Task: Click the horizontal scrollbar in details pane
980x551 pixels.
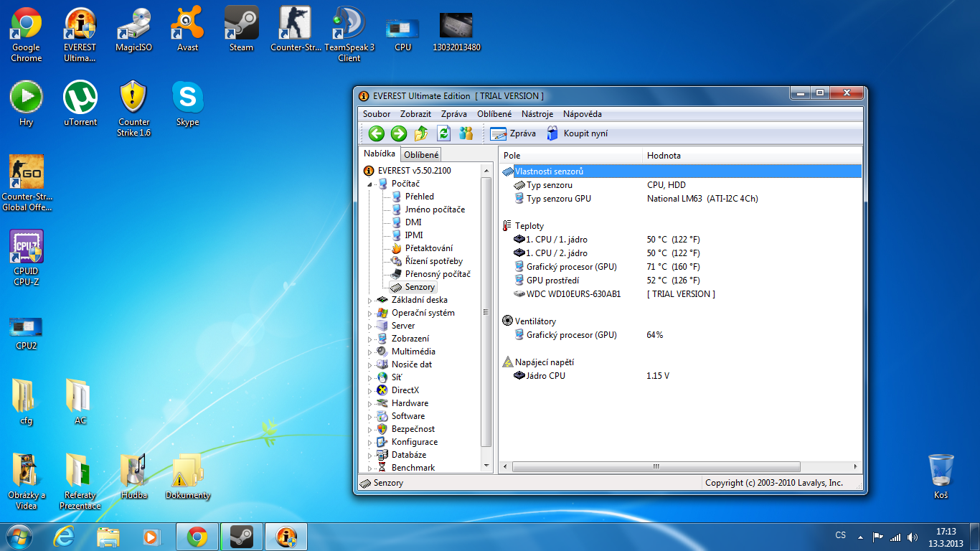Action: click(656, 466)
